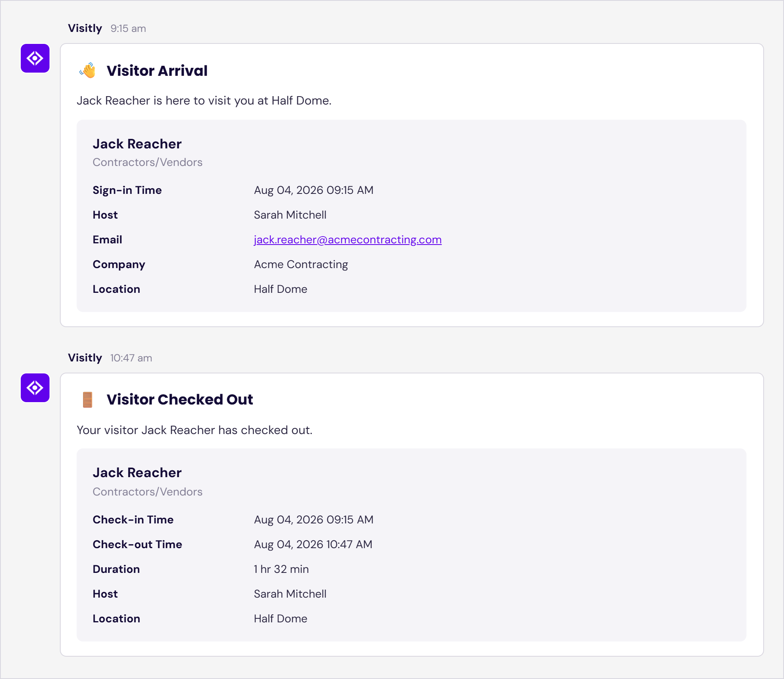The width and height of the screenshot is (784, 679).
Task: Click Sign-in Time value Aug 04, 2026 09:15 AM
Action: [314, 190]
